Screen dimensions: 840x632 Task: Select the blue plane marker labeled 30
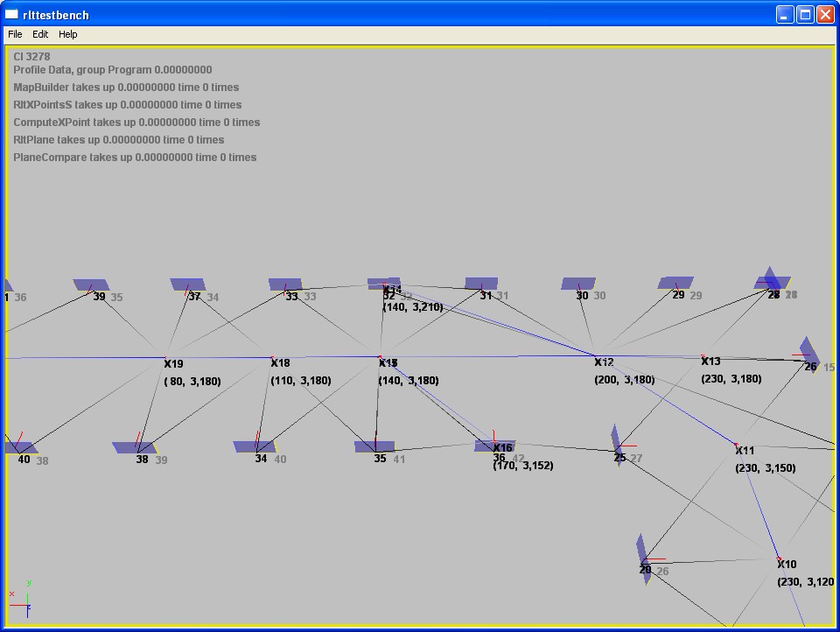pyautogui.click(x=577, y=284)
